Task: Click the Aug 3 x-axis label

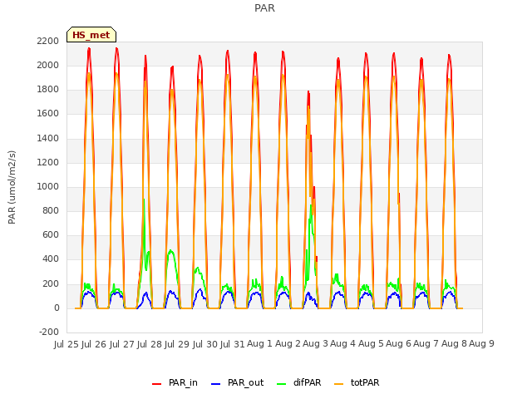Action: (x=315, y=344)
